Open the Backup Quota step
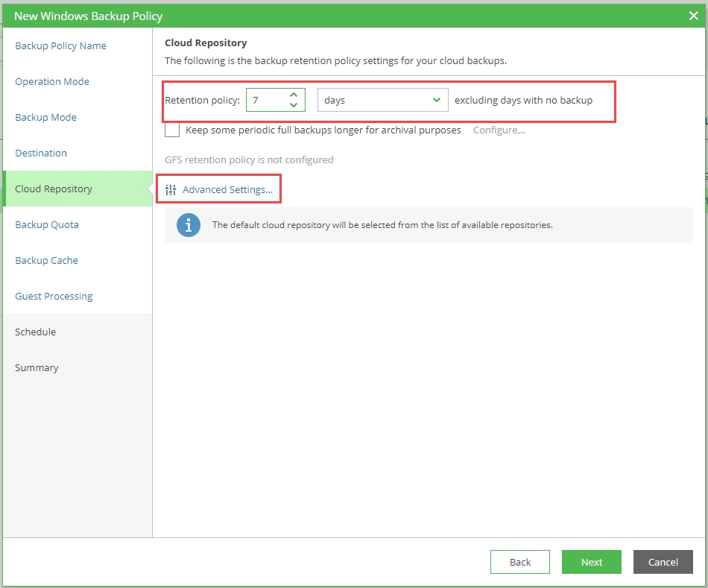Image resolution: width=708 pixels, height=588 pixels. tap(47, 225)
